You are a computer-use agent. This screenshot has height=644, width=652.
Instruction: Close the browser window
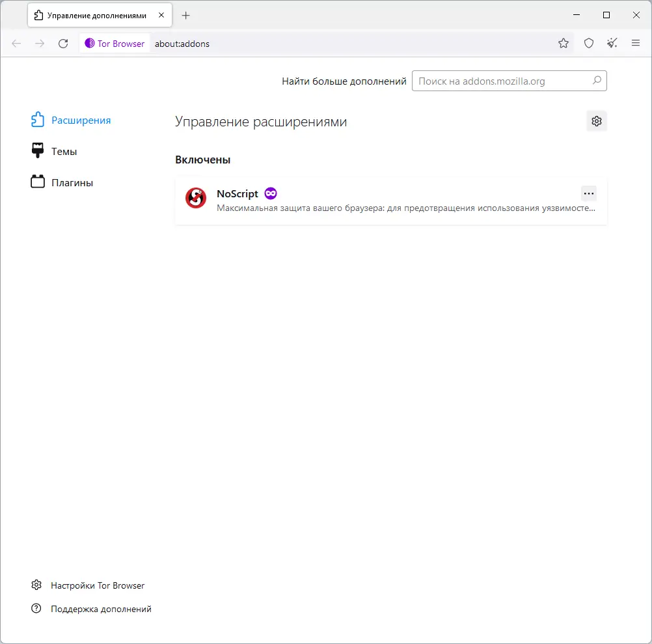click(636, 15)
